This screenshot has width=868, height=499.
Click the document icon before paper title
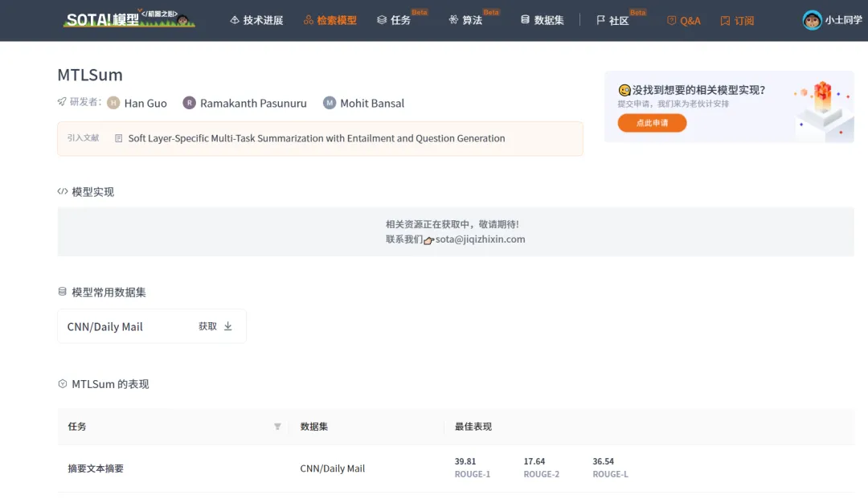pyautogui.click(x=118, y=138)
